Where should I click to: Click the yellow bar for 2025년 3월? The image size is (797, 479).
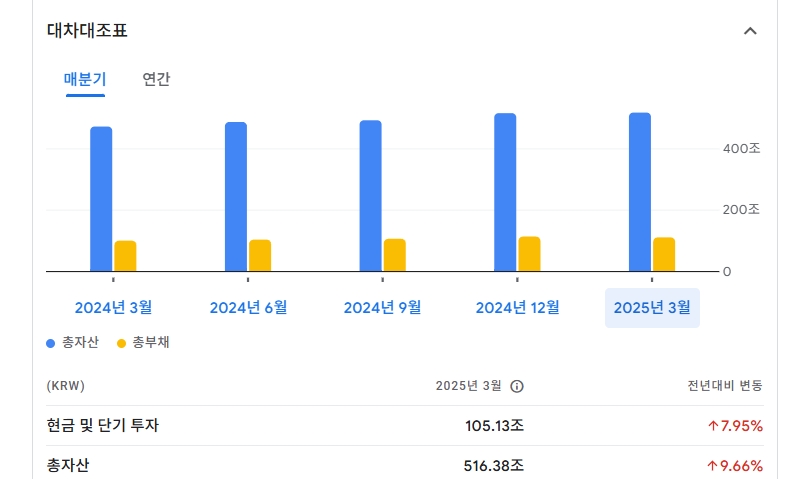pos(664,254)
